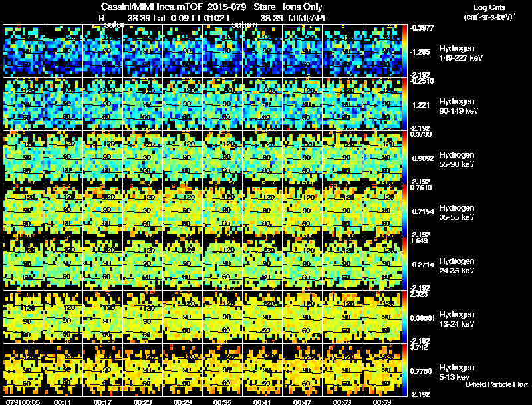Image resolution: width=532 pixels, height=405 pixels.
Task: Click the color scale bar for 5-13 keV row
Action: [404, 370]
